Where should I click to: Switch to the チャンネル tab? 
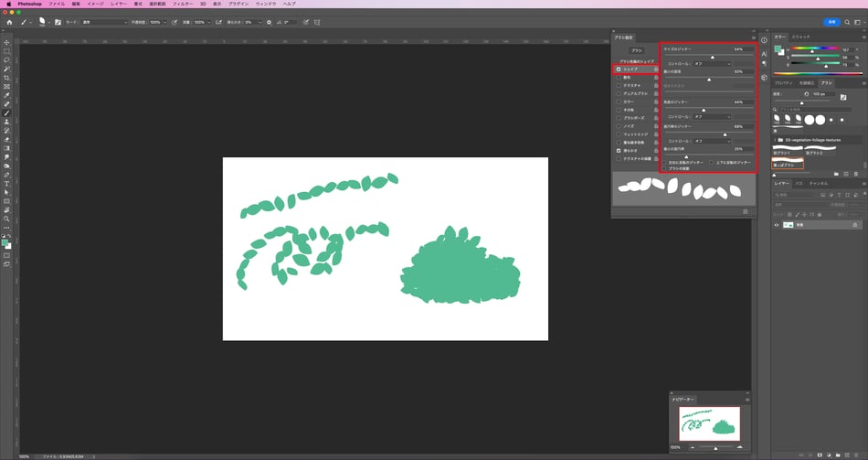(818, 183)
